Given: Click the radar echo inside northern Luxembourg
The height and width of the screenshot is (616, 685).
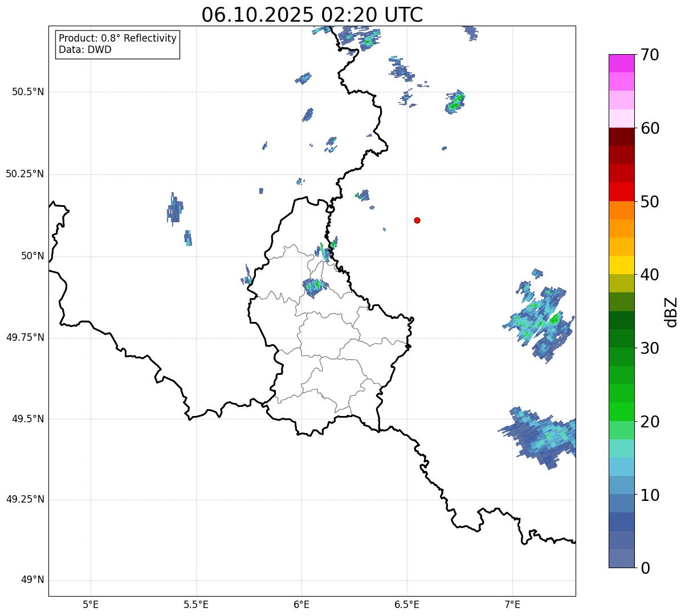Looking at the screenshot, I should click(315, 287).
